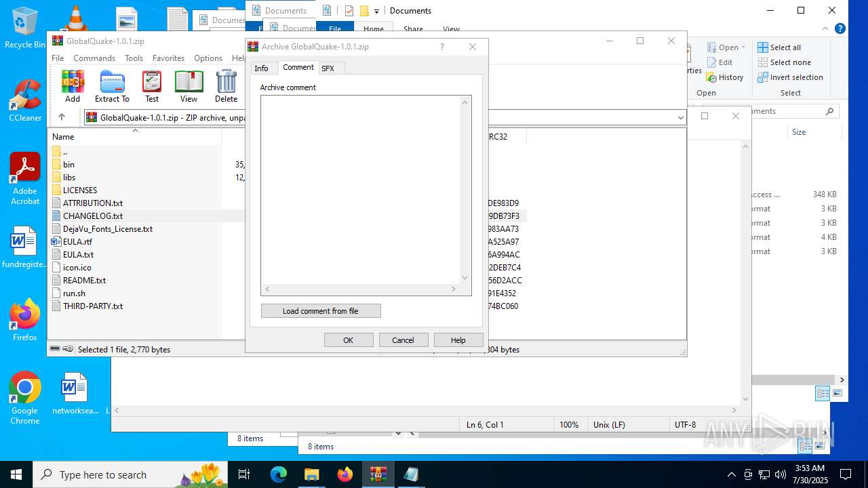Click the question mark help icon in dialog title
This screenshot has height=488, width=868.
click(x=442, y=47)
